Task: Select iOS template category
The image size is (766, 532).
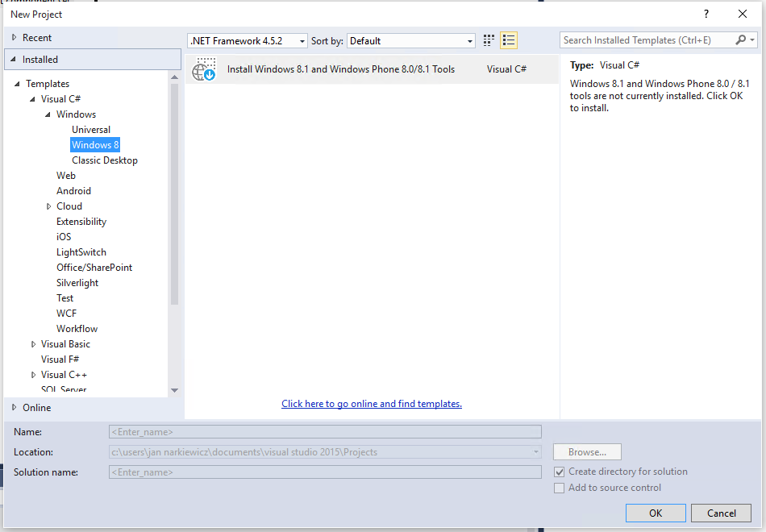Action: point(64,237)
